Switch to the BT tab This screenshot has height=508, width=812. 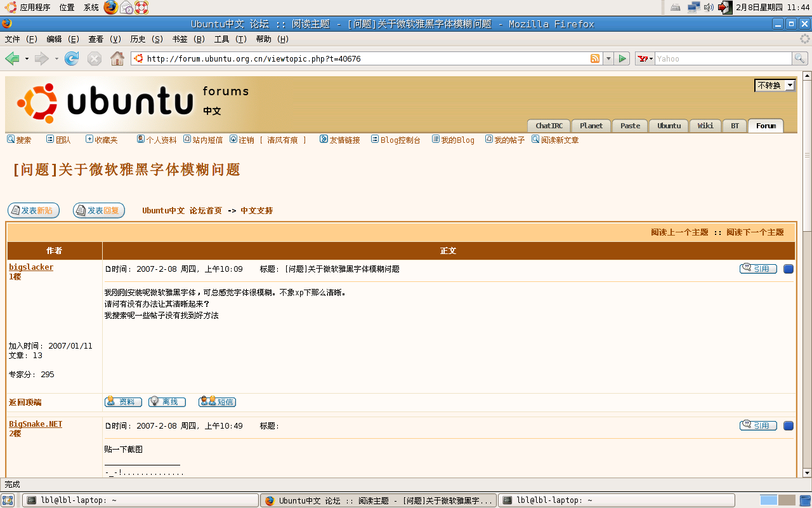(735, 126)
